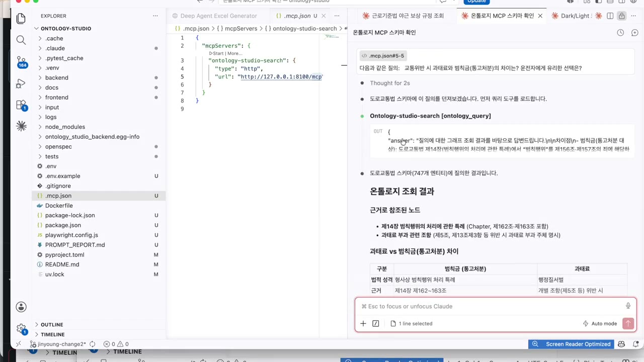
Task: Expand the Thought for 2s section
Action: pos(389,83)
